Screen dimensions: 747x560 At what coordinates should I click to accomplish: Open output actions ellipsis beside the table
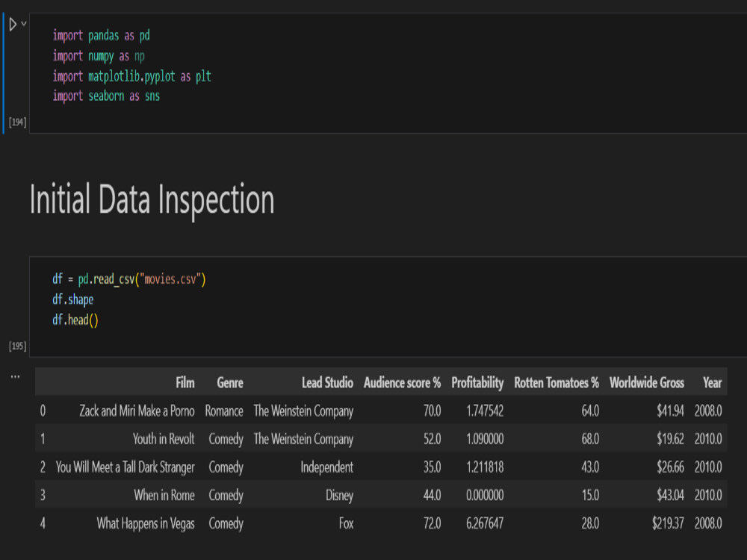click(x=15, y=376)
